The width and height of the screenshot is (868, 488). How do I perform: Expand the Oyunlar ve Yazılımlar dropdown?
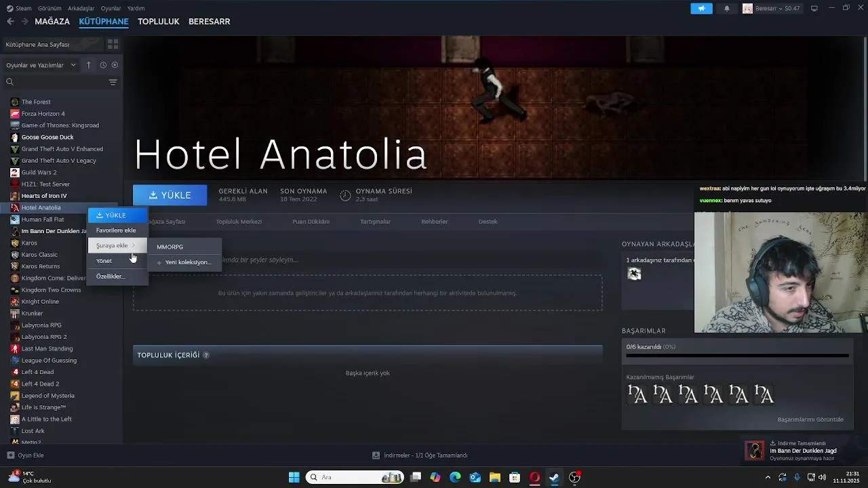42,65
